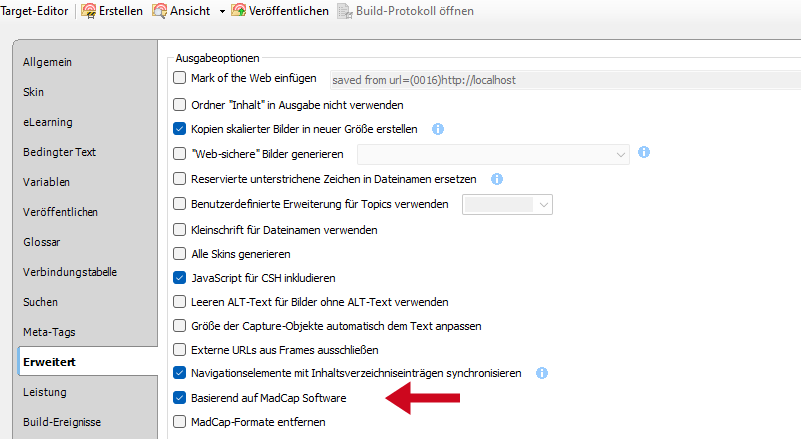This screenshot has width=801, height=439.
Task: Click info icon beside Web-sichere Bilder dropdown
Action: pos(644,153)
